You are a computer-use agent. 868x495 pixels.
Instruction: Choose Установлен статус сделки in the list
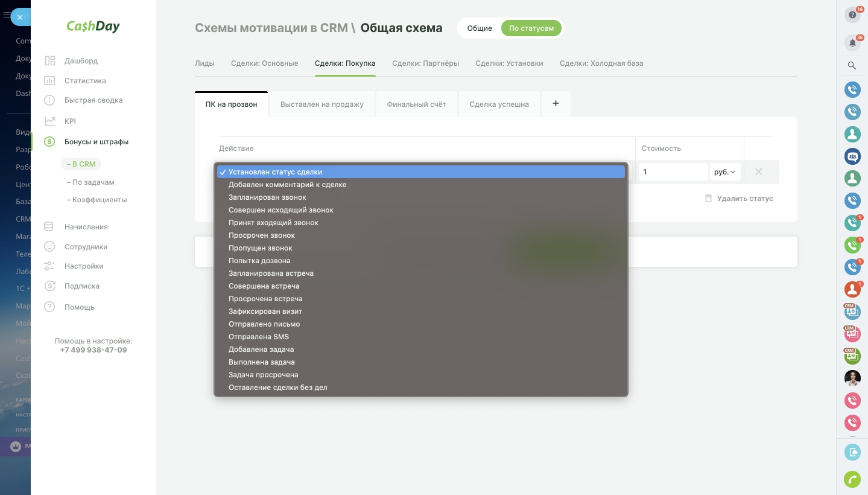point(421,172)
